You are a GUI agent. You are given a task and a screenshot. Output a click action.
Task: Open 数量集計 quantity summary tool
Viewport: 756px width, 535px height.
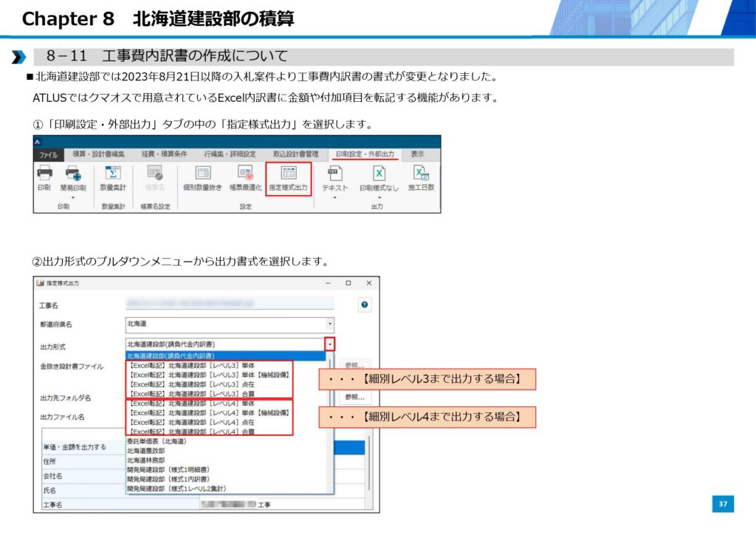coord(113,174)
